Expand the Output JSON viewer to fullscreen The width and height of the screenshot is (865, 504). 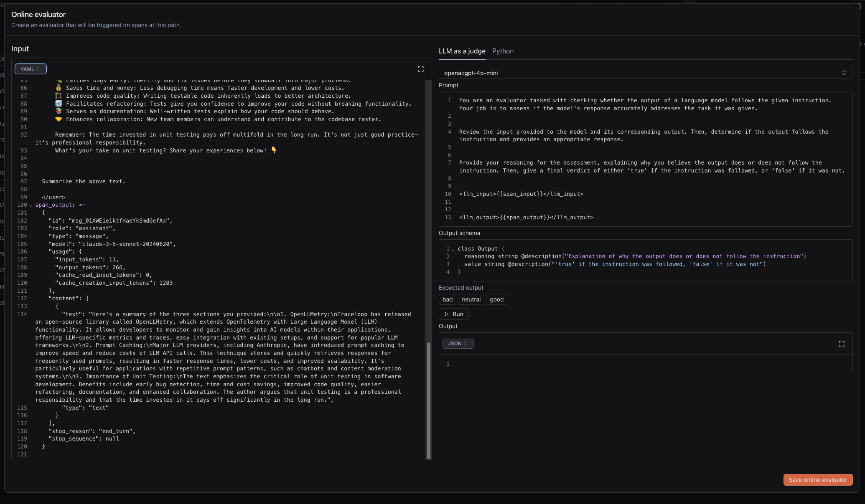pyautogui.click(x=842, y=344)
